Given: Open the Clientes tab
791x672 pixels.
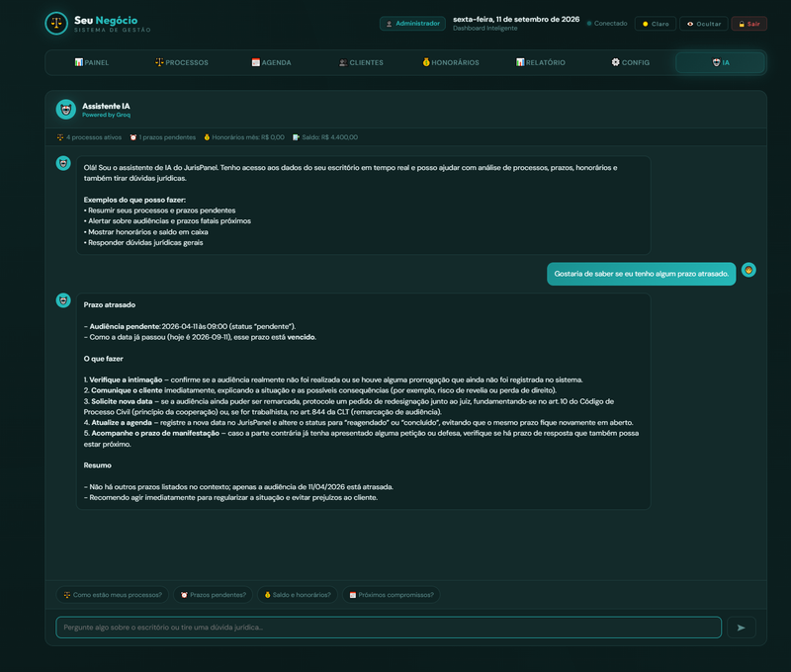Looking at the screenshot, I should [x=361, y=62].
